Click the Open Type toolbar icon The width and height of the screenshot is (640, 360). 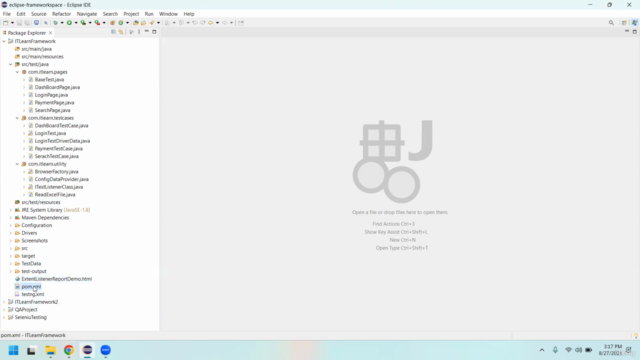(136, 23)
